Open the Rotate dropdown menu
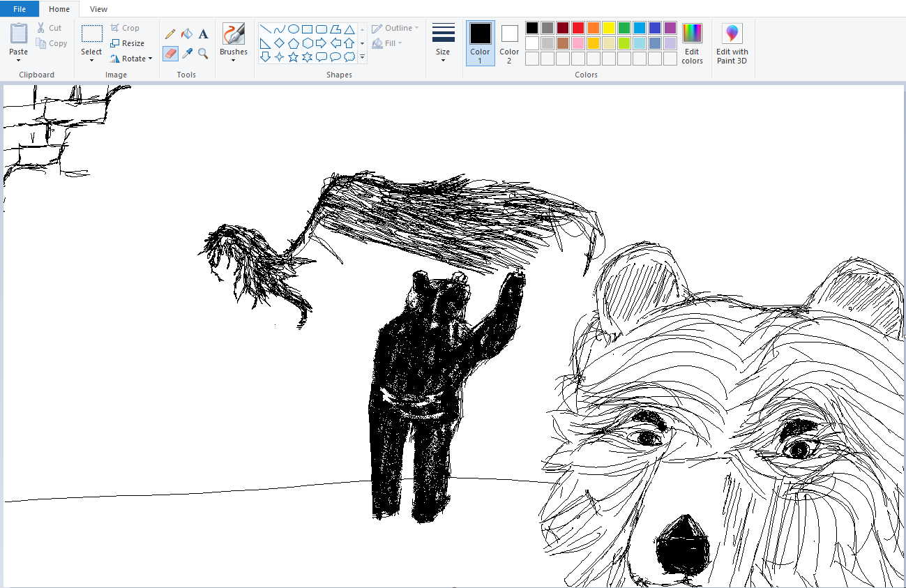906x588 pixels. (x=132, y=59)
